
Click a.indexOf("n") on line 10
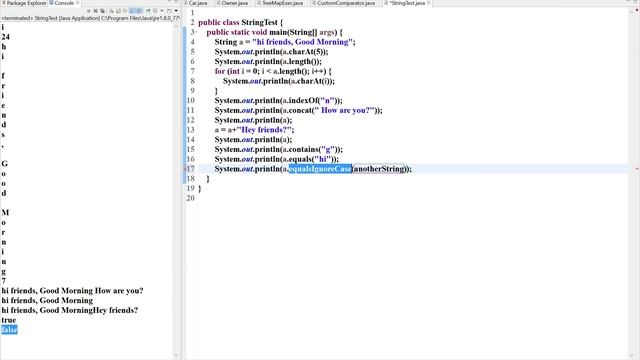click(x=310, y=100)
